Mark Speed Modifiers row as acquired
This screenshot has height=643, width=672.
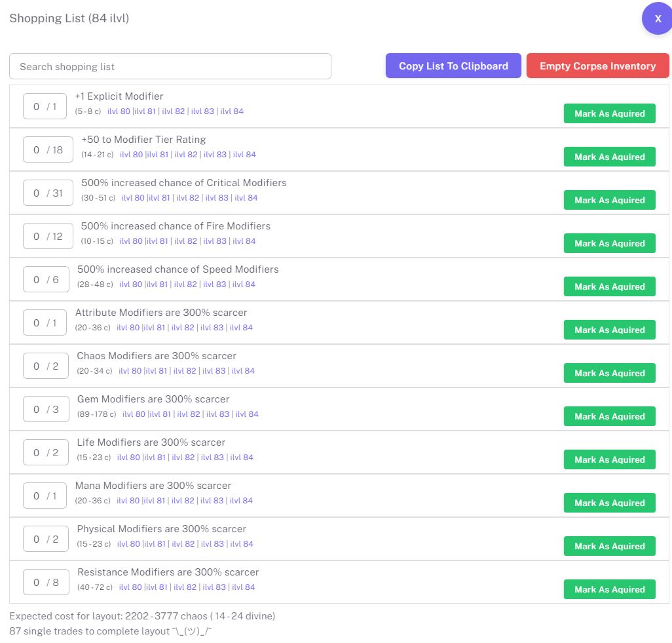pos(609,286)
